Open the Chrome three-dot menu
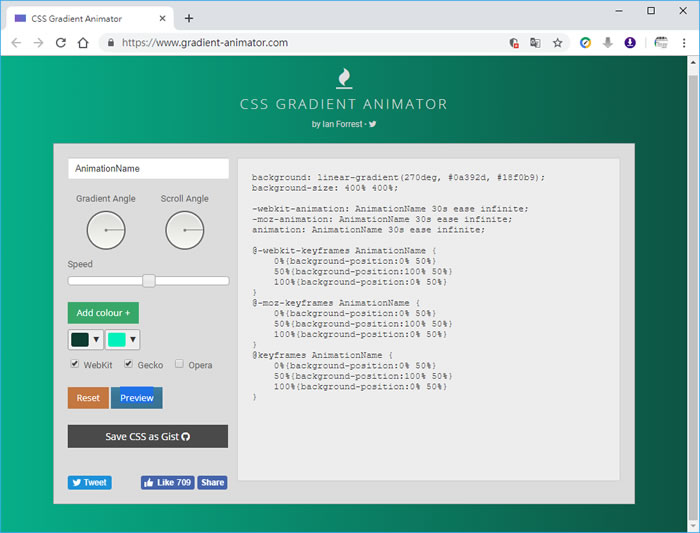Image resolution: width=700 pixels, height=533 pixels. [x=684, y=43]
